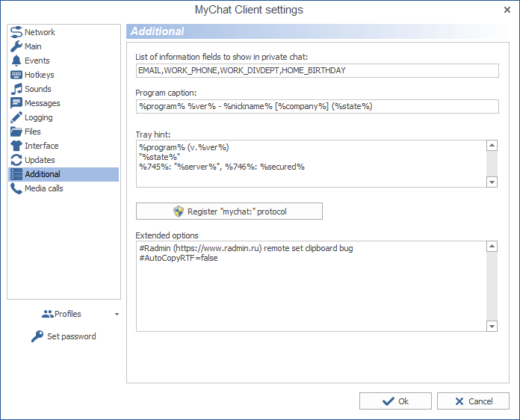Click the Files folder icon

tap(16, 132)
